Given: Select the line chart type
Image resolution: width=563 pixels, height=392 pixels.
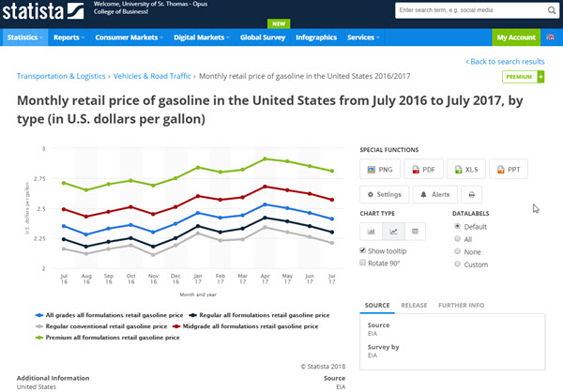Looking at the screenshot, I should coord(393,231).
